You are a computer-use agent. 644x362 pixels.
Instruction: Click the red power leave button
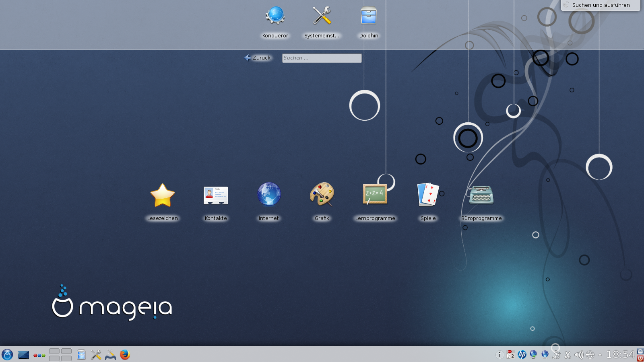pyautogui.click(x=640, y=358)
